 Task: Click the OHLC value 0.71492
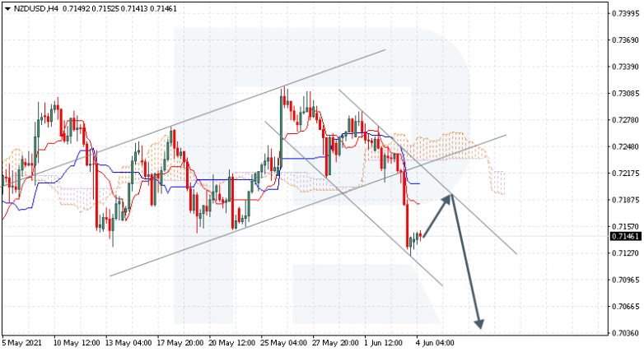(x=76, y=8)
